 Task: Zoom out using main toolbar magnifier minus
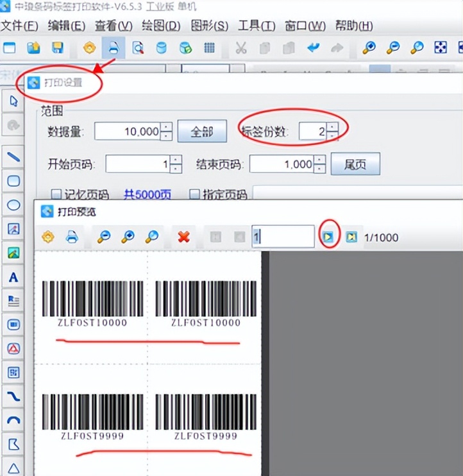[393, 47]
